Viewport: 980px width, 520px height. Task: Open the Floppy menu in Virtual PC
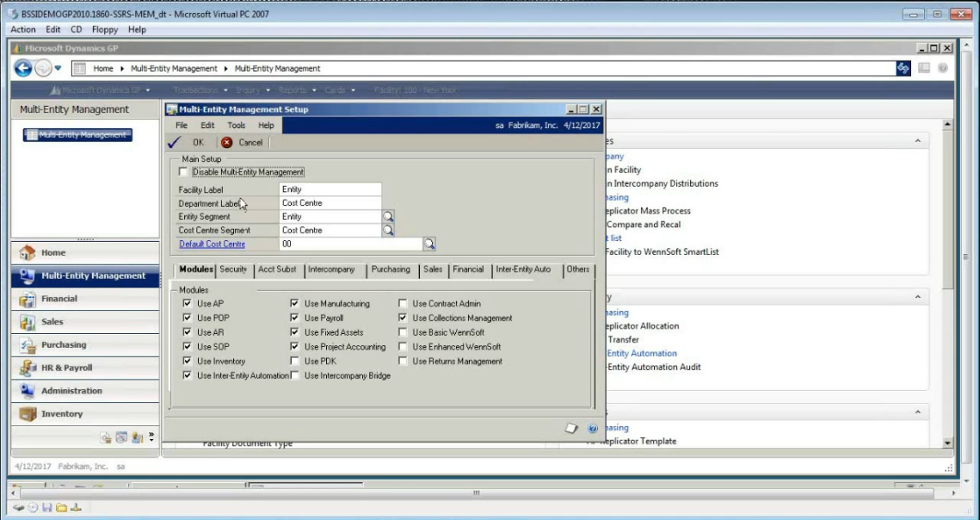(x=105, y=29)
